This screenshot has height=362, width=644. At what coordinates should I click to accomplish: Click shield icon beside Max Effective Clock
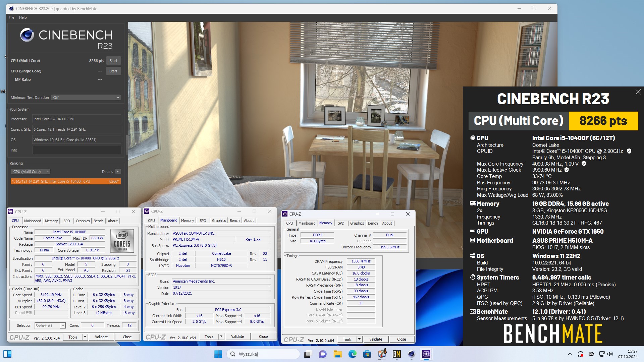(567, 170)
